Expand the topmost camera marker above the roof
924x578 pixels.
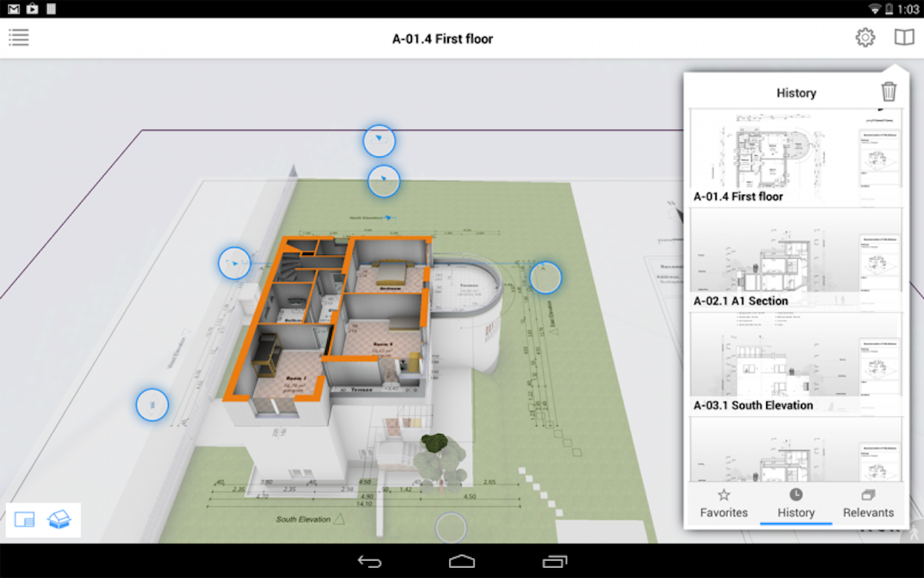[x=380, y=141]
